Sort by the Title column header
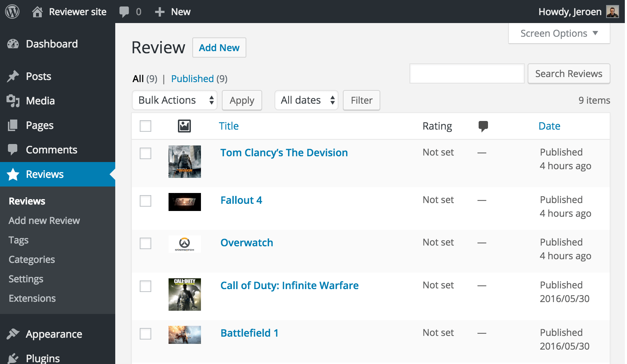Image resolution: width=627 pixels, height=364 pixels. [x=229, y=126]
